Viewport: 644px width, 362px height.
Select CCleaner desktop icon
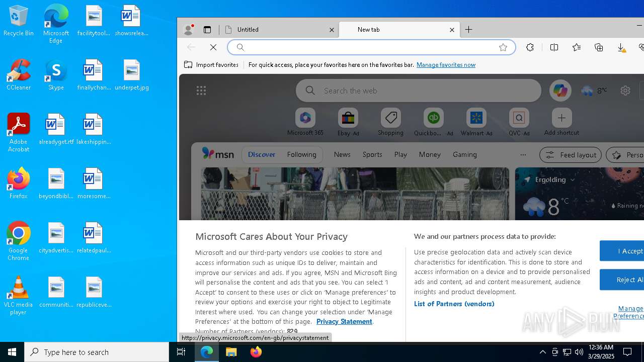(x=19, y=74)
